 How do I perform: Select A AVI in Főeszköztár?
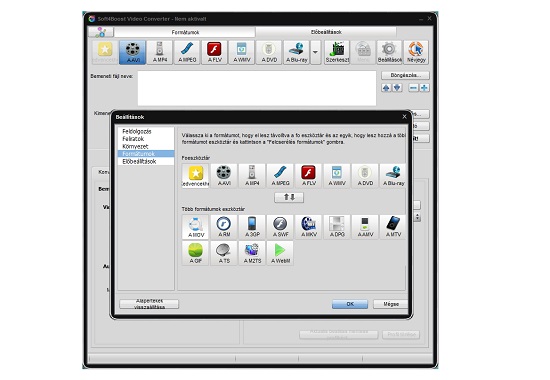pyautogui.click(x=224, y=176)
